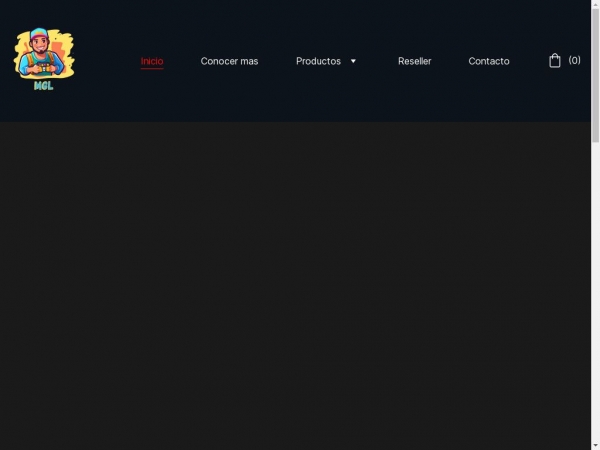This screenshot has height=450, width=600.
Task: Click the vertical scrollbar thumb
Action: [595, 75]
